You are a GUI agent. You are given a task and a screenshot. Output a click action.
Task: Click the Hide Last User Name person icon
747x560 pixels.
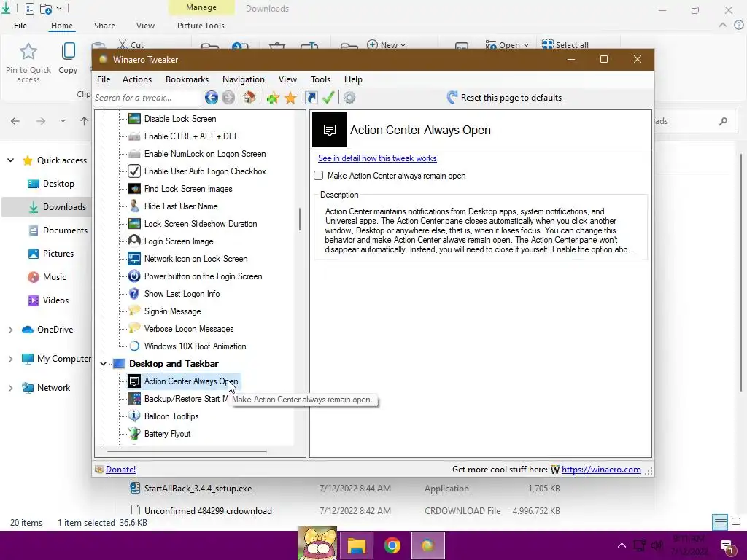tap(134, 206)
